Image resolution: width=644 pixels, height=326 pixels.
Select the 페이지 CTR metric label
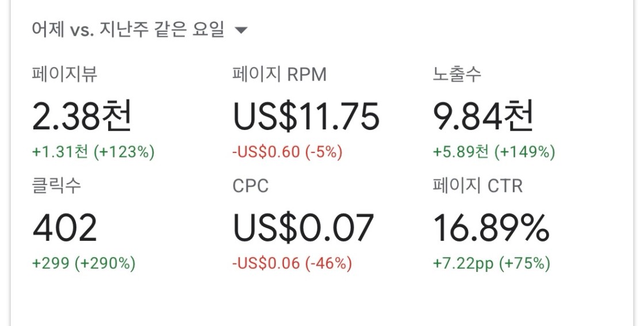(x=478, y=186)
